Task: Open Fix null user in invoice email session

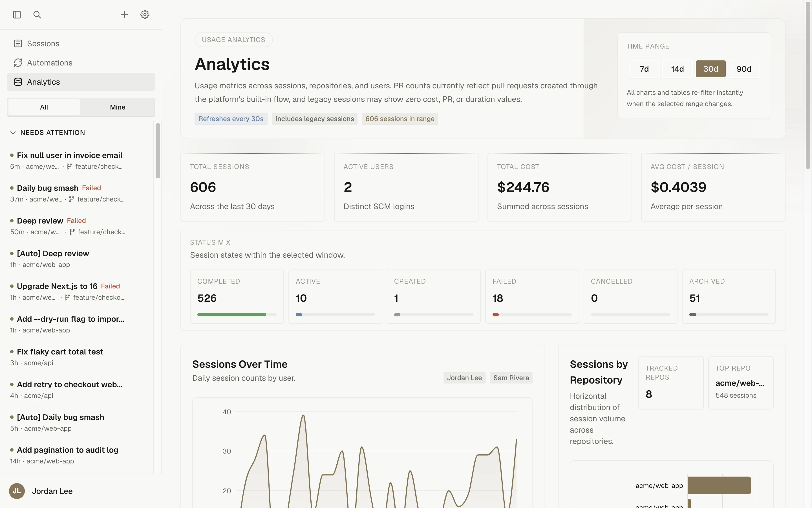Action: point(77,161)
